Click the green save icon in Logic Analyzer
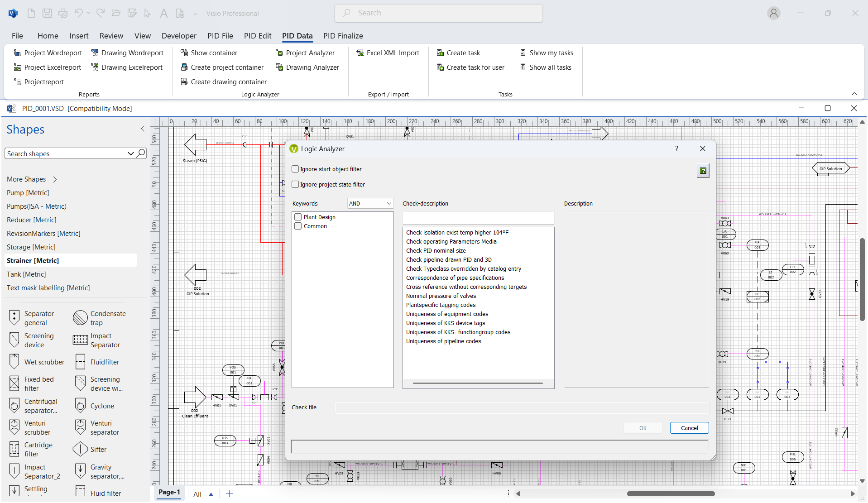Viewport: 868px width, 503px height. pos(703,171)
